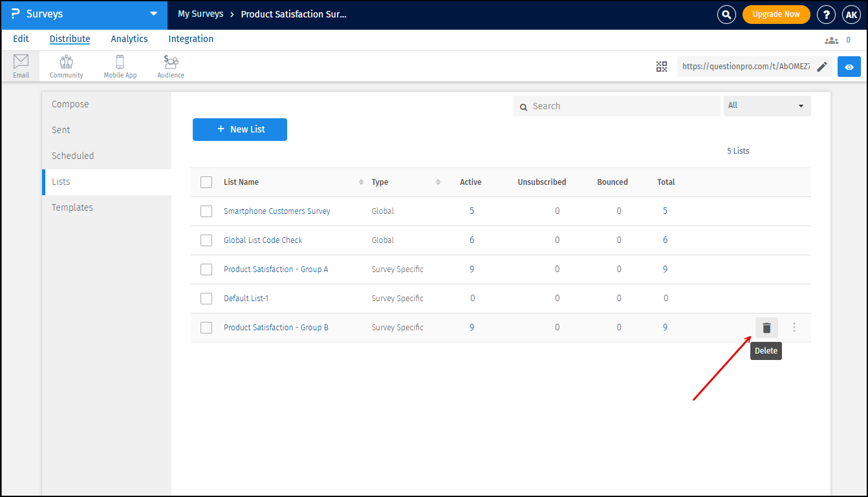Click the Delete trash icon for Group B
Screen dimensions: 868x497
(766, 328)
